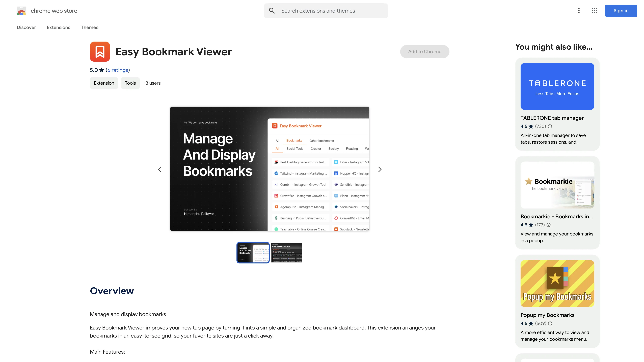The width and height of the screenshot is (644, 362).
Task: Open the three-dot more options menu
Action: point(579,11)
